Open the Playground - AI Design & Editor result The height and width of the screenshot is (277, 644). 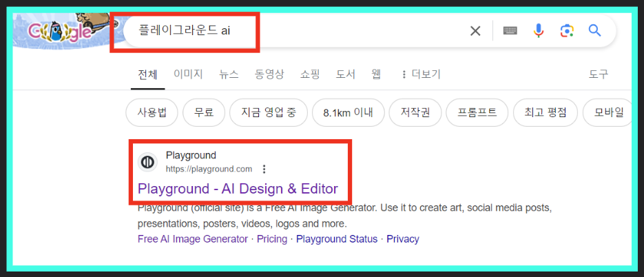tap(238, 189)
